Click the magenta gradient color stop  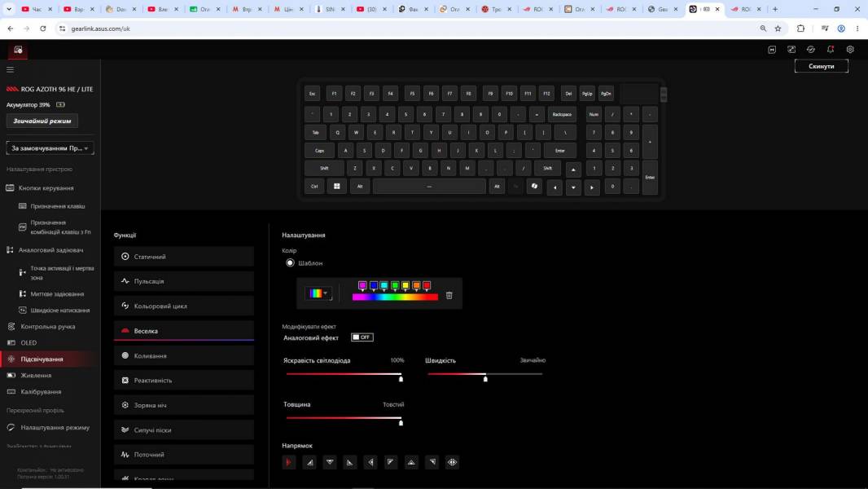click(x=362, y=286)
